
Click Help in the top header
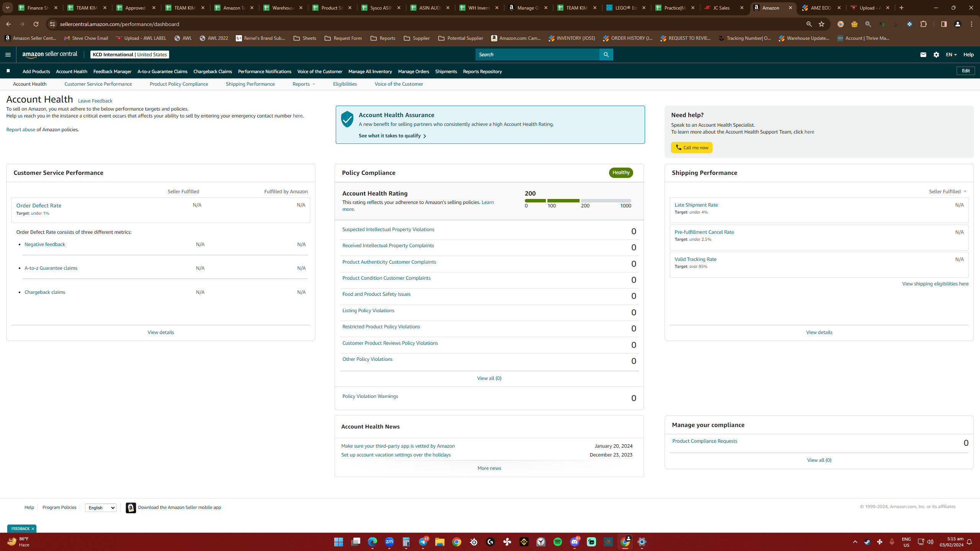click(969, 55)
